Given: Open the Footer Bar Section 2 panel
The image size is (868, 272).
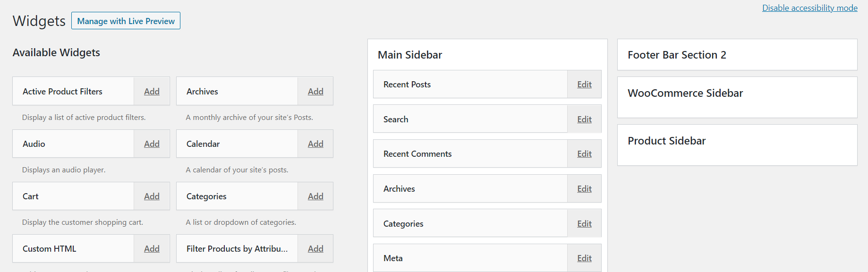Looking at the screenshot, I should [x=677, y=55].
